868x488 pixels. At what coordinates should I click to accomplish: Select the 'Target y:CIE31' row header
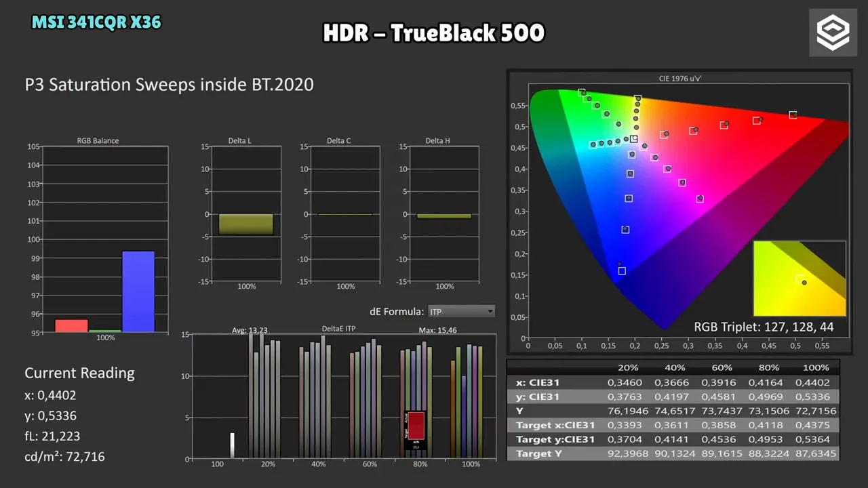(x=555, y=439)
